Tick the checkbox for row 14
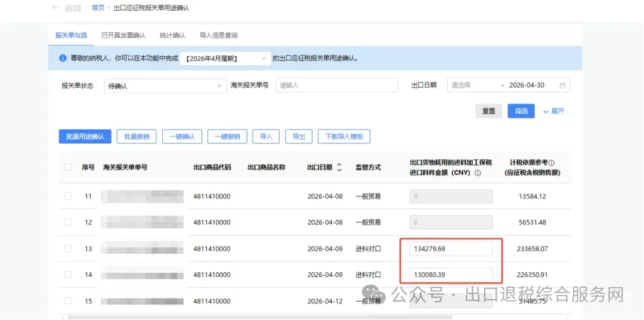This screenshot has height=320, width=644. click(68, 275)
